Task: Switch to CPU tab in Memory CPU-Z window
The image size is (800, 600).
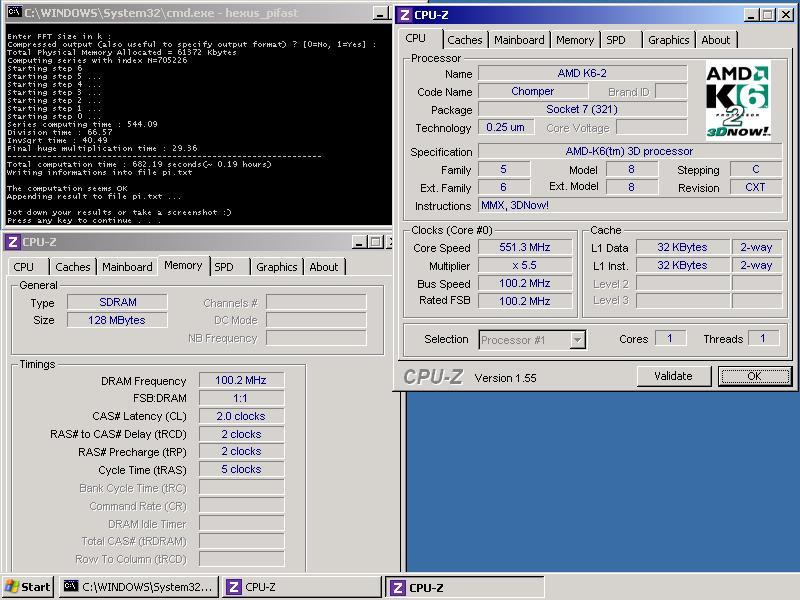Action: tap(28, 267)
